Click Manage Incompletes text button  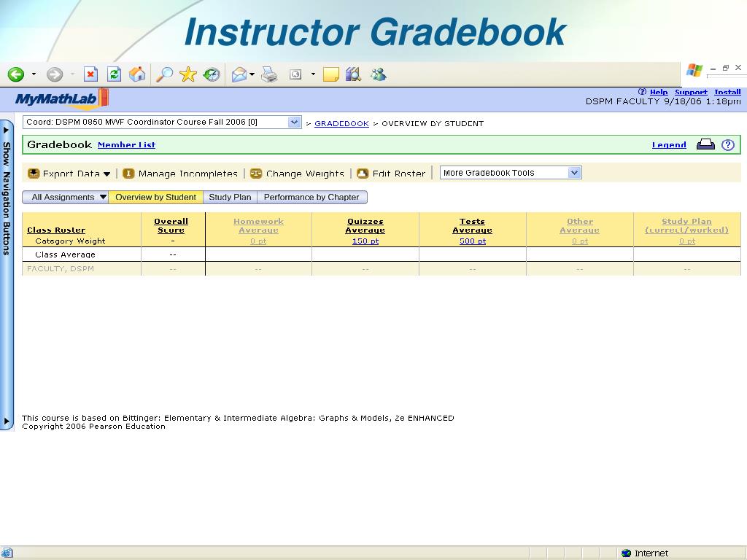[x=187, y=174]
